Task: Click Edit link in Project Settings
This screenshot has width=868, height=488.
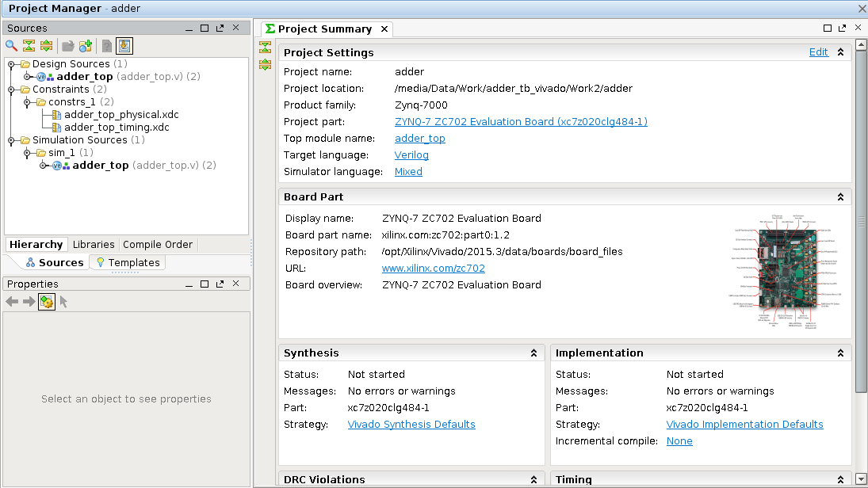Action: pyautogui.click(x=818, y=52)
